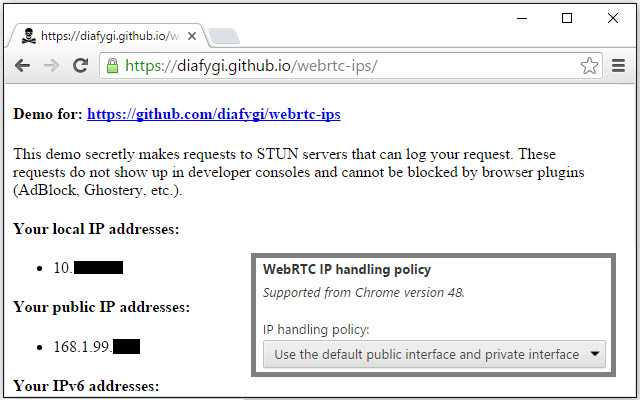This screenshot has height=400, width=640.
Task: Bookmark this page with the star
Action: point(589,66)
